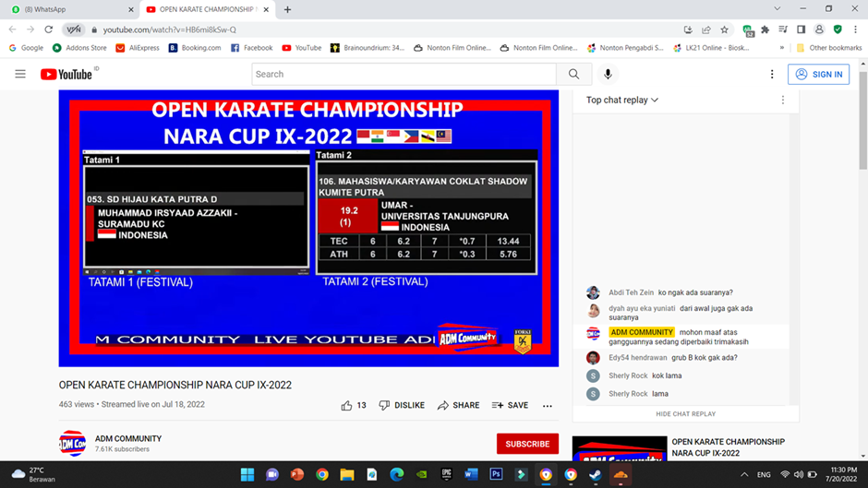Image resolution: width=868 pixels, height=488 pixels.
Task: Open the Booking.com bookmark
Action: (x=195, y=48)
